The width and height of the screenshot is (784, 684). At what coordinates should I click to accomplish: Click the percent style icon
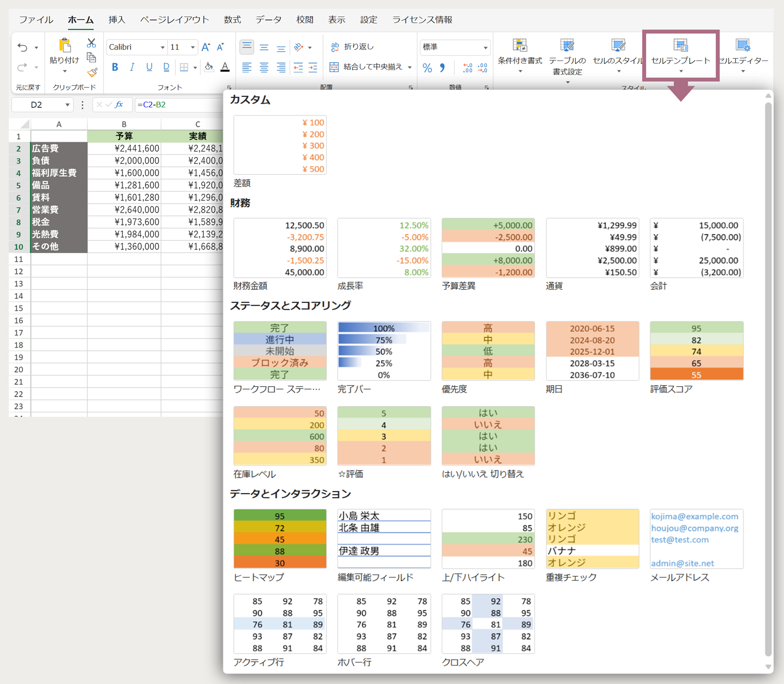click(x=427, y=68)
